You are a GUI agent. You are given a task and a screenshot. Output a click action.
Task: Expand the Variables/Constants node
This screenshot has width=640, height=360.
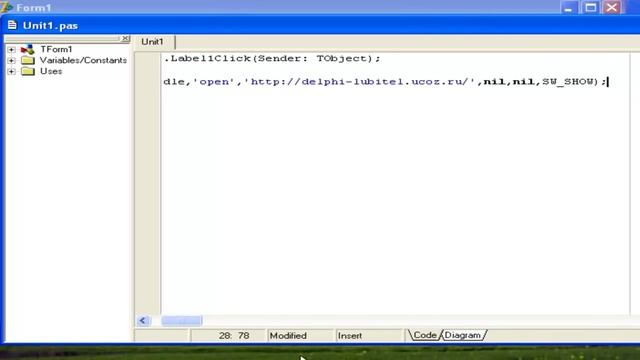(x=11, y=60)
